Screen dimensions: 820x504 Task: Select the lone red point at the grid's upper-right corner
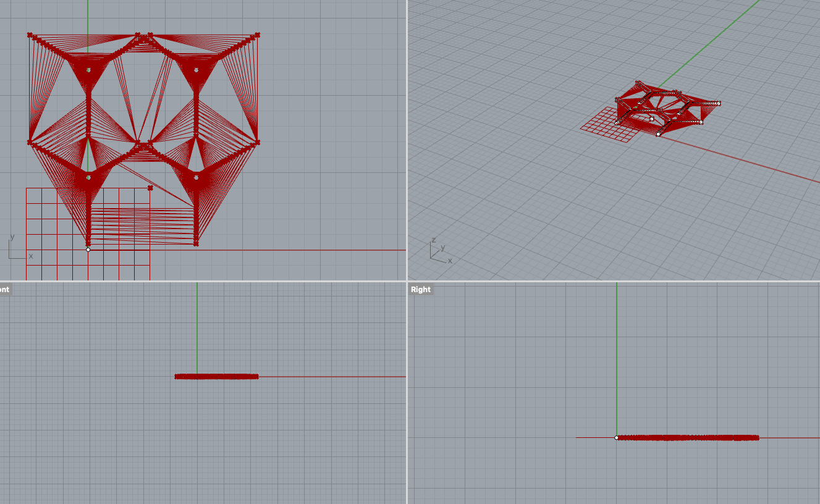point(150,188)
